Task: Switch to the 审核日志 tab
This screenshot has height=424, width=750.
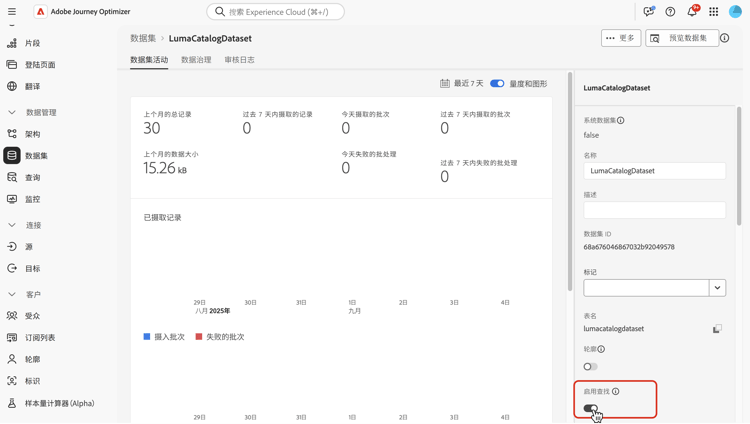Action: click(240, 60)
